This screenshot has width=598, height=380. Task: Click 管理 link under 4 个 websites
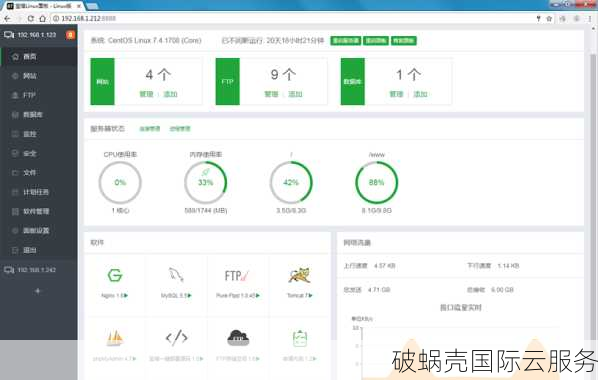[x=146, y=94]
